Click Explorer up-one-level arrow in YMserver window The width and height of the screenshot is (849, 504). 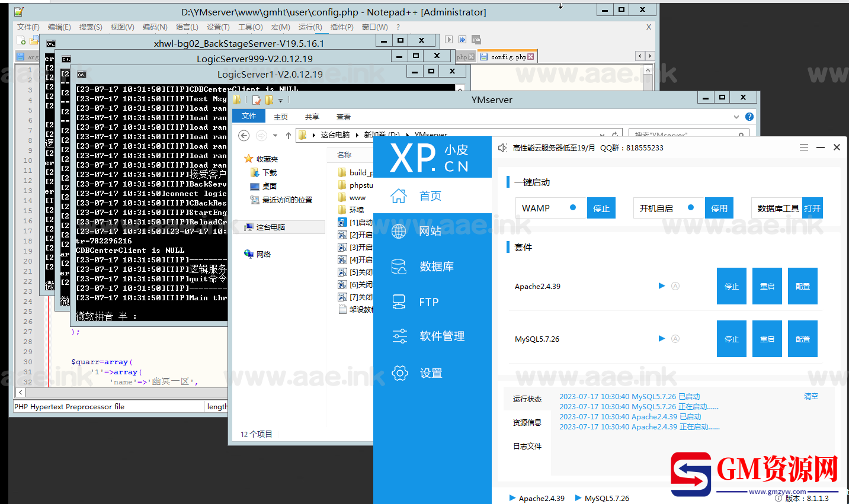click(x=289, y=136)
